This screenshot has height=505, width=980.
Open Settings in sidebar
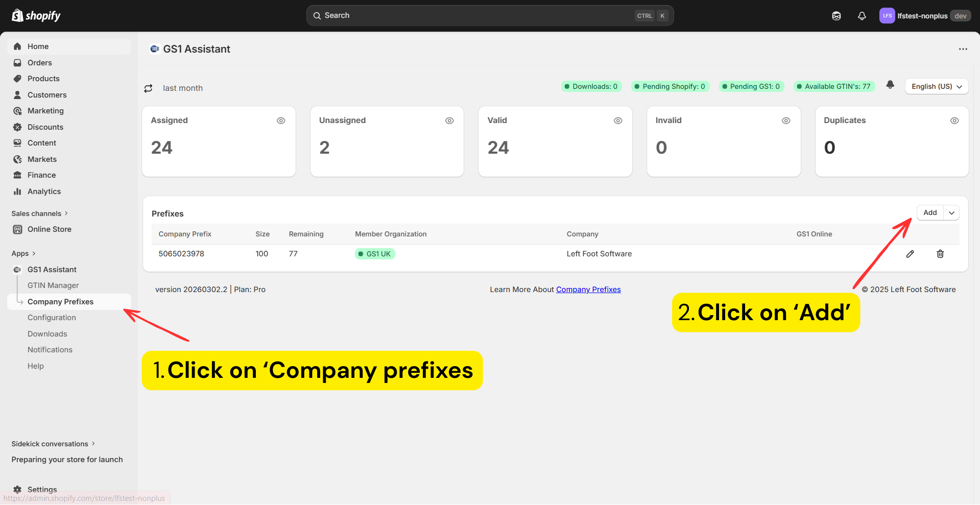[42, 489]
